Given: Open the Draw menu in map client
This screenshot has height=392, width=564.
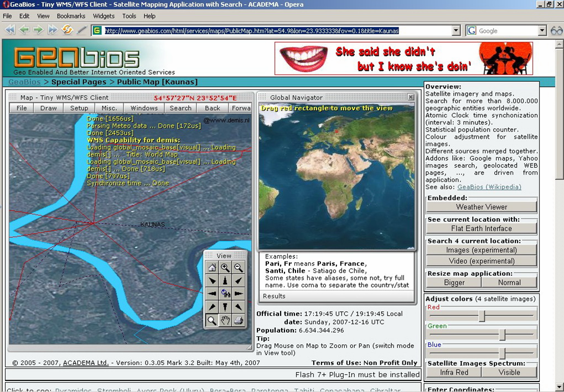Looking at the screenshot, I should click(49, 108).
